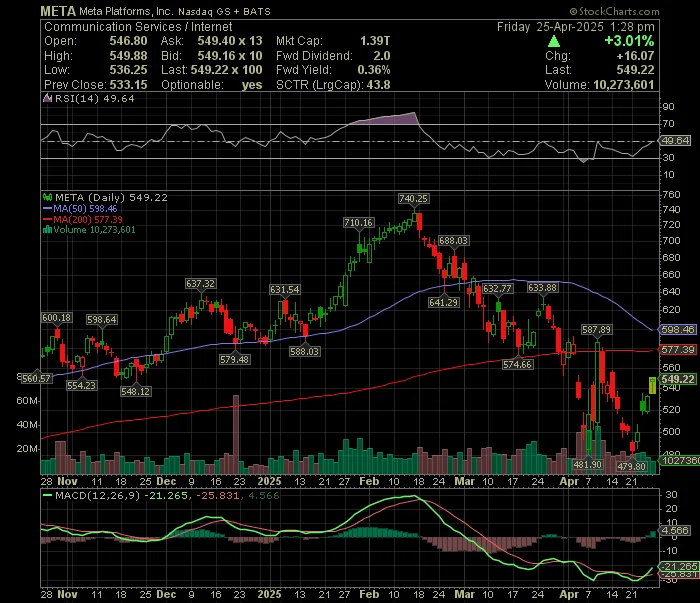Click the tall volume spike bar near Dec 23
Screen dimensions: 700x603
[236, 434]
